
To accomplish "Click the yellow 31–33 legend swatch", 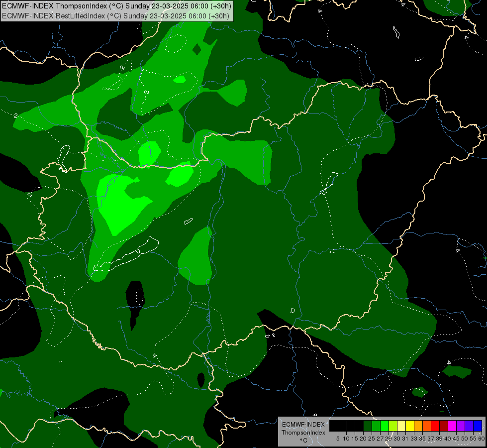I will (410, 426).
